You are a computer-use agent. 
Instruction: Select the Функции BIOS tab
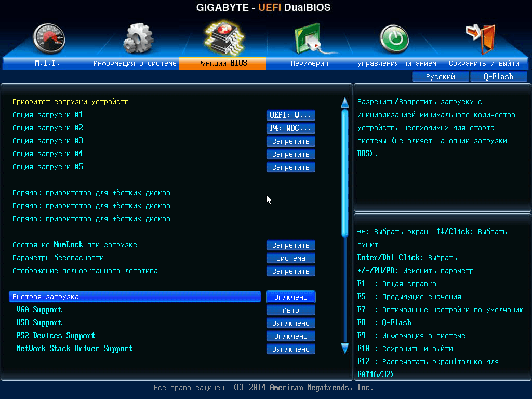tap(222, 63)
